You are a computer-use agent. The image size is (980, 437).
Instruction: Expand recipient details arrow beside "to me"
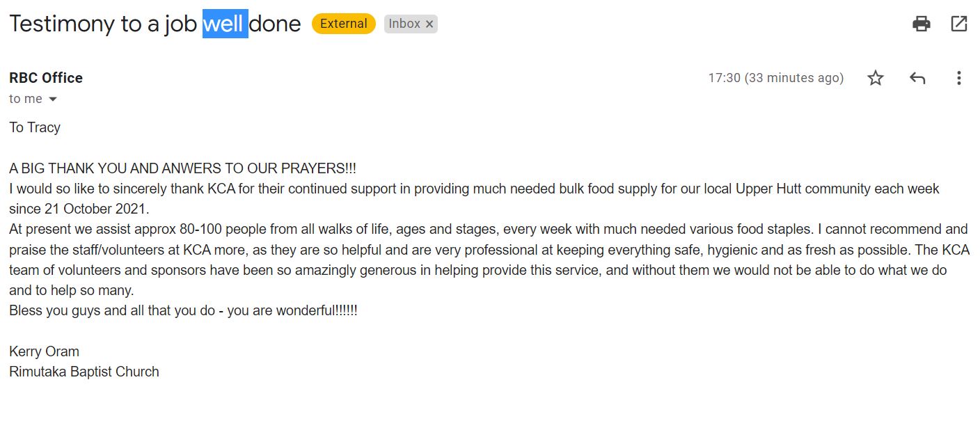52,100
